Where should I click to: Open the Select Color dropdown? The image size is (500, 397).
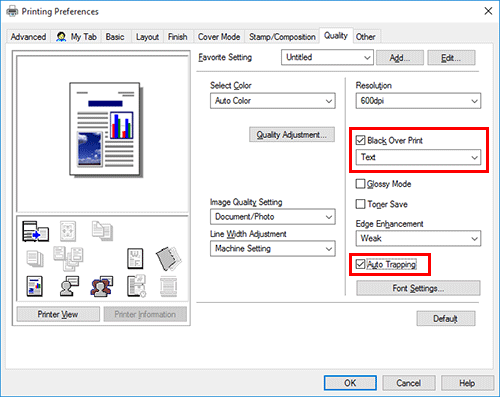pos(273,101)
